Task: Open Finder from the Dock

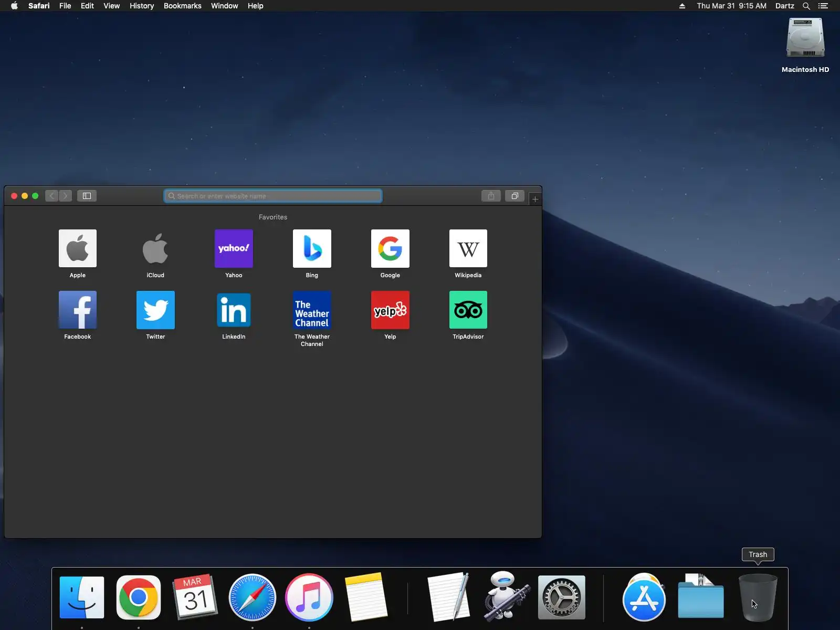Action: point(82,597)
